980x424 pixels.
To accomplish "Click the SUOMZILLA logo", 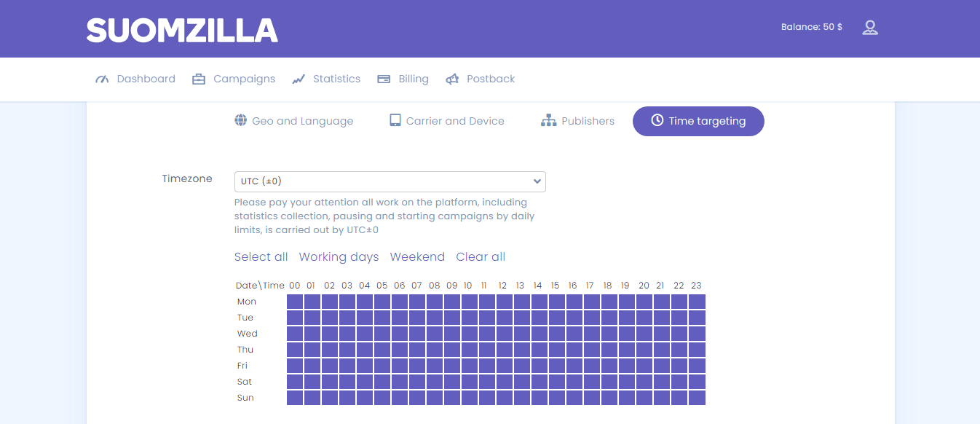I will [x=182, y=30].
